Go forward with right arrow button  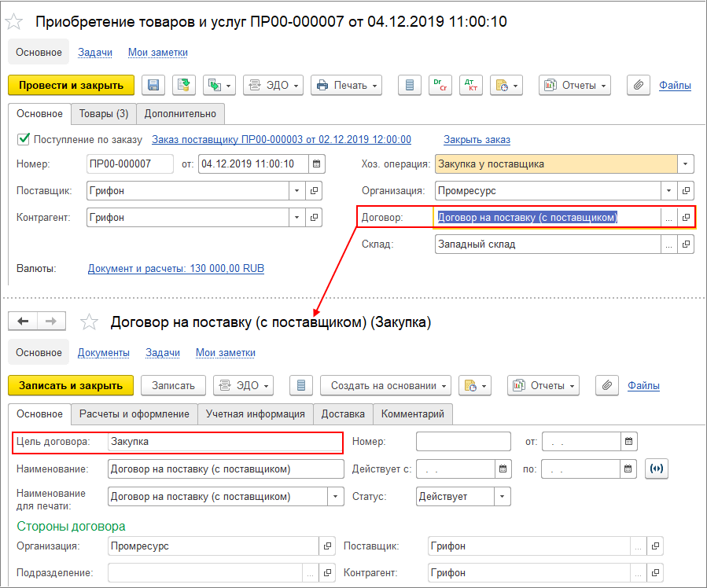click(x=51, y=321)
